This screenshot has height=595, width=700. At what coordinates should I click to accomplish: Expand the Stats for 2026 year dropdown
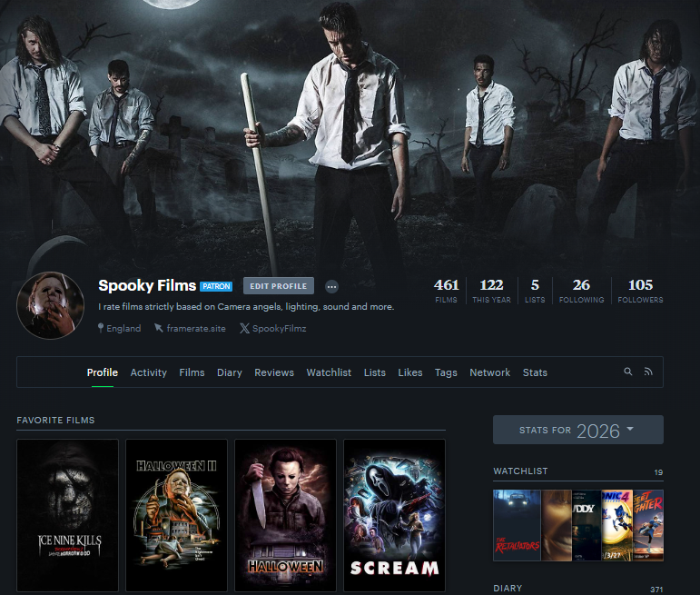click(x=577, y=430)
